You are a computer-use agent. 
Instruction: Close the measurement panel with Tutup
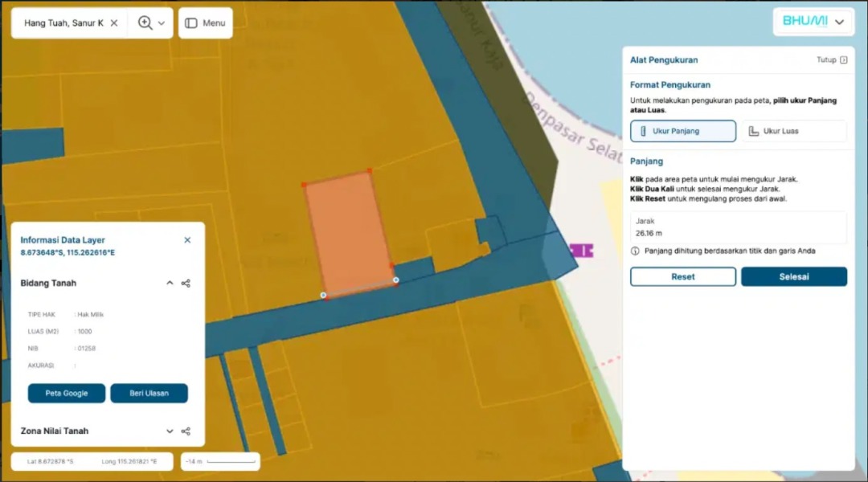click(x=831, y=60)
